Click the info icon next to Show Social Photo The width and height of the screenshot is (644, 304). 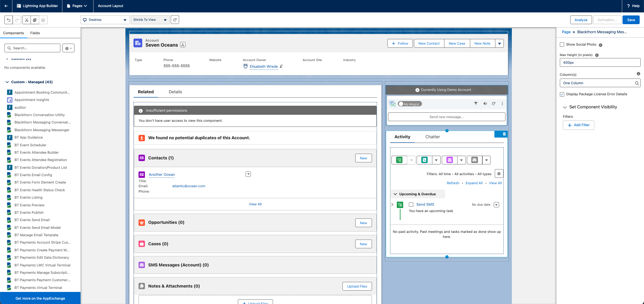[600, 45]
